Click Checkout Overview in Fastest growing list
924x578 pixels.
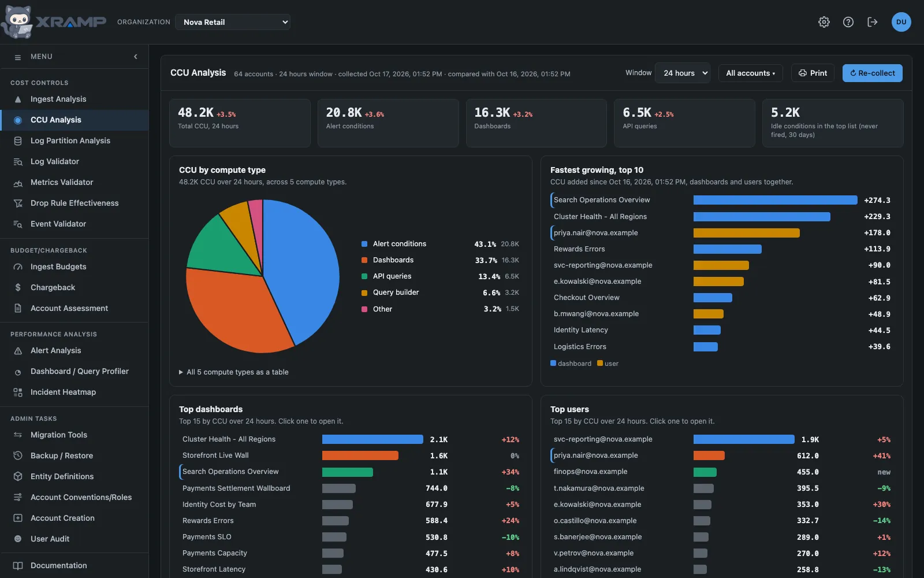(x=722, y=298)
